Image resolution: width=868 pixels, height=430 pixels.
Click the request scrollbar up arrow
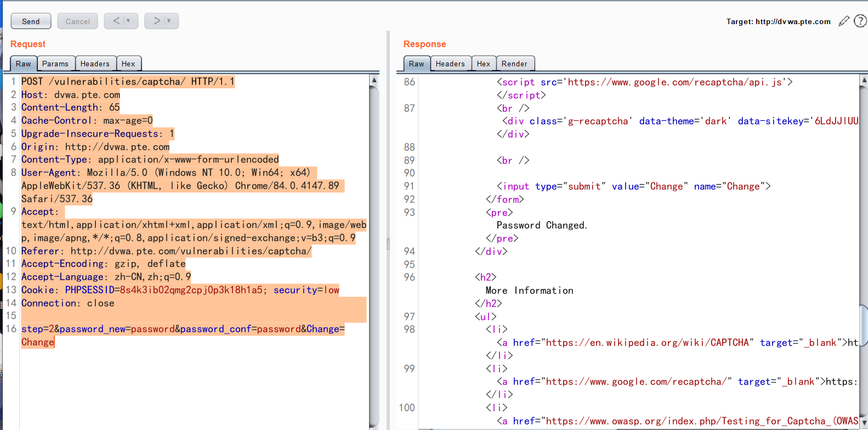(x=374, y=80)
